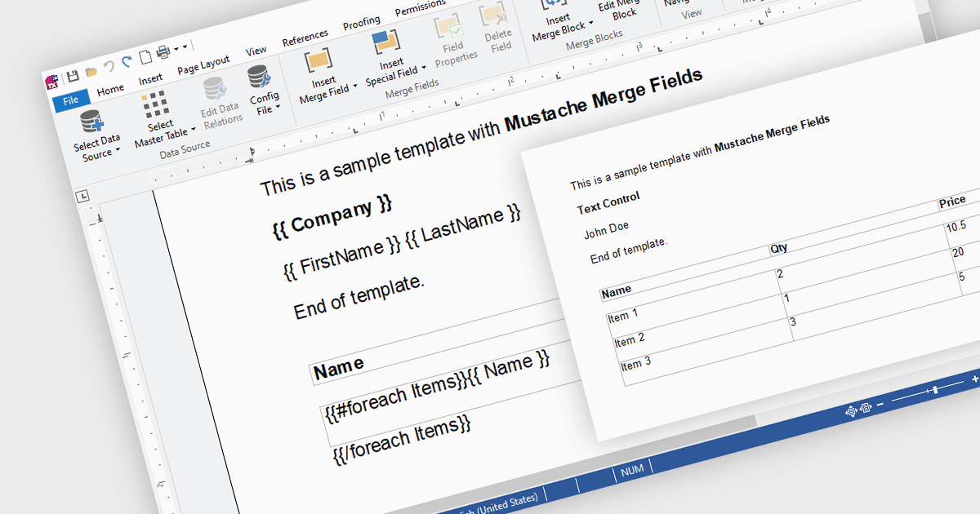Click the Edit Data Relations icon
The width and height of the screenshot is (980, 514).
click(x=213, y=88)
